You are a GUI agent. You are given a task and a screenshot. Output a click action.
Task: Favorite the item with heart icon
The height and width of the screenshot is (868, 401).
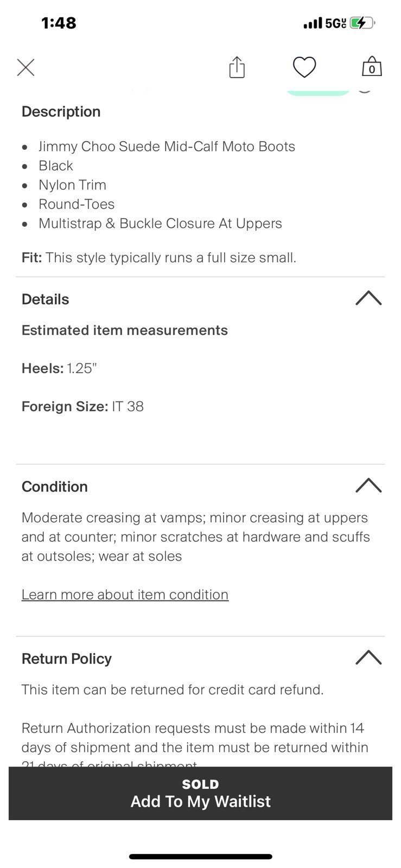pyautogui.click(x=304, y=67)
